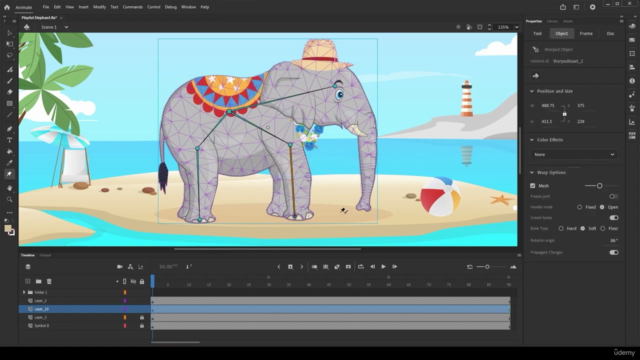Collapse the Color Effects section
Image resolution: width=640 pixels, height=360 pixels.
532,140
